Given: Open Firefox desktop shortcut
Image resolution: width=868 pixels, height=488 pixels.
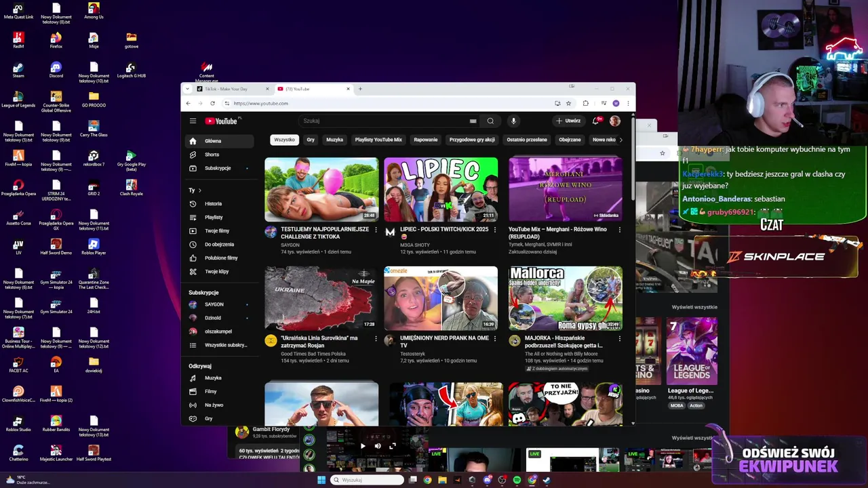Looking at the screenshot, I should coord(56,41).
